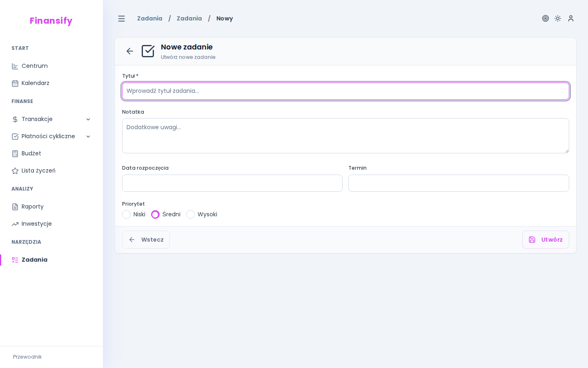Select the Niski priority option
Screen dimensions: 588x368
(127, 214)
